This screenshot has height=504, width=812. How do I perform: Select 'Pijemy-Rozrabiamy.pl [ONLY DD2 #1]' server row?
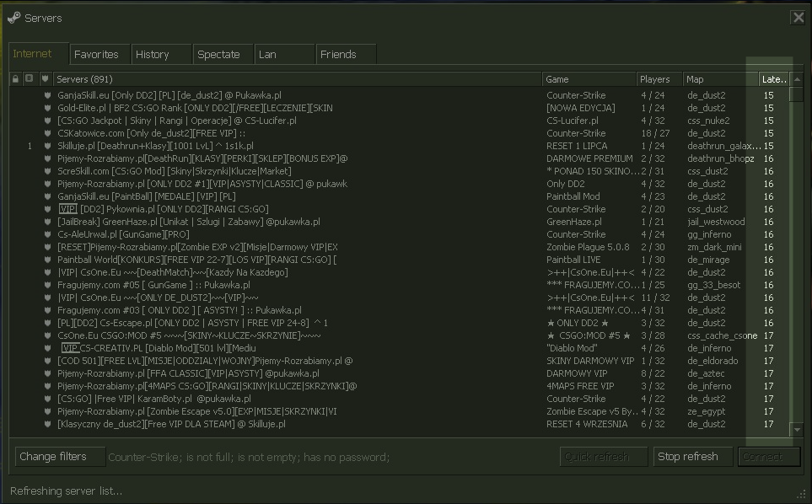tap(399, 184)
